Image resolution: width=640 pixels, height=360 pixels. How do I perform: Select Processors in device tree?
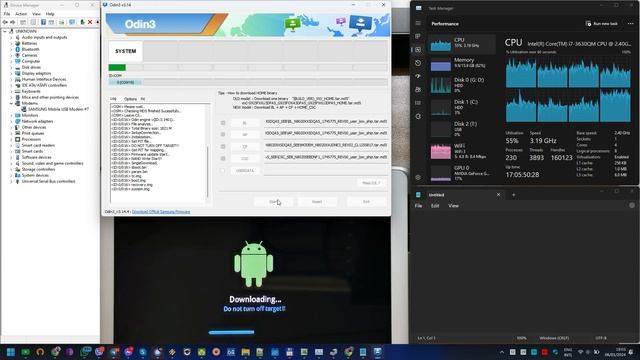[x=31, y=139]
